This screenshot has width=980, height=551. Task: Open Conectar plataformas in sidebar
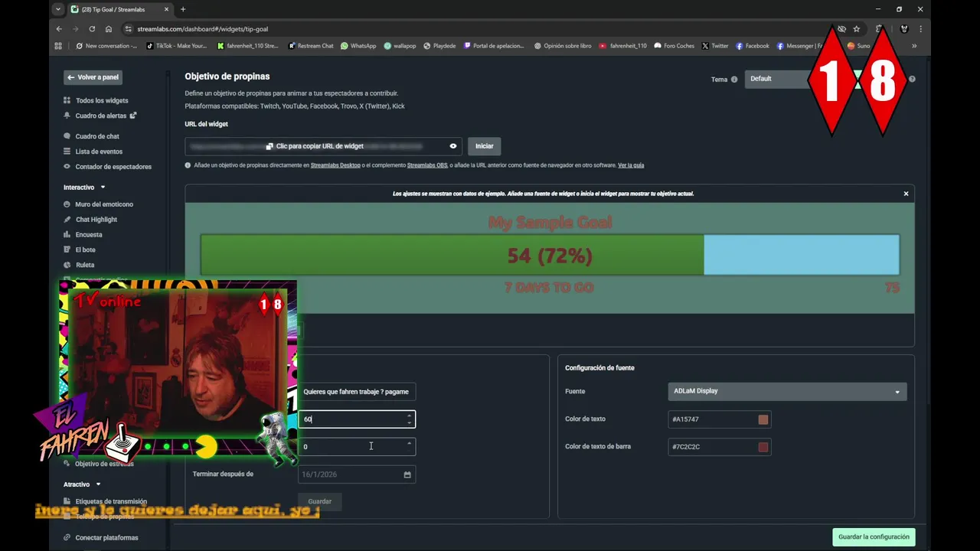(x=106, y=538)
